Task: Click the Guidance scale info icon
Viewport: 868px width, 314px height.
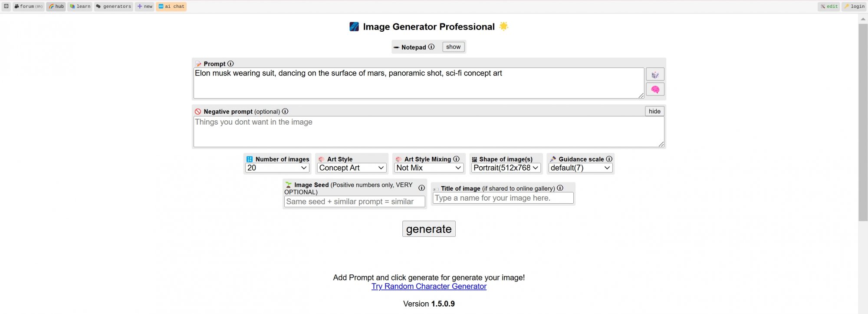Action: click(x=609, y=159)
